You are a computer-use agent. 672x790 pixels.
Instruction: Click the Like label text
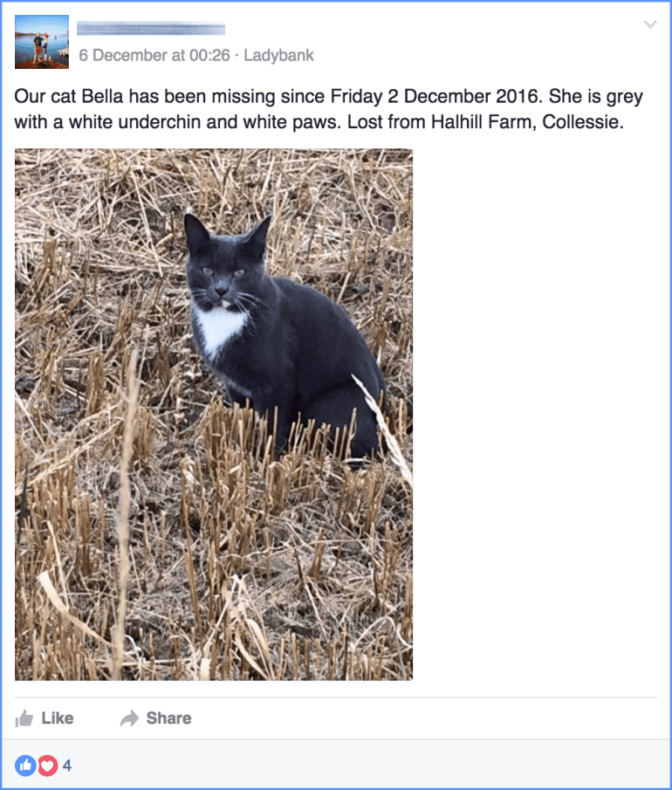coord(58,718)
